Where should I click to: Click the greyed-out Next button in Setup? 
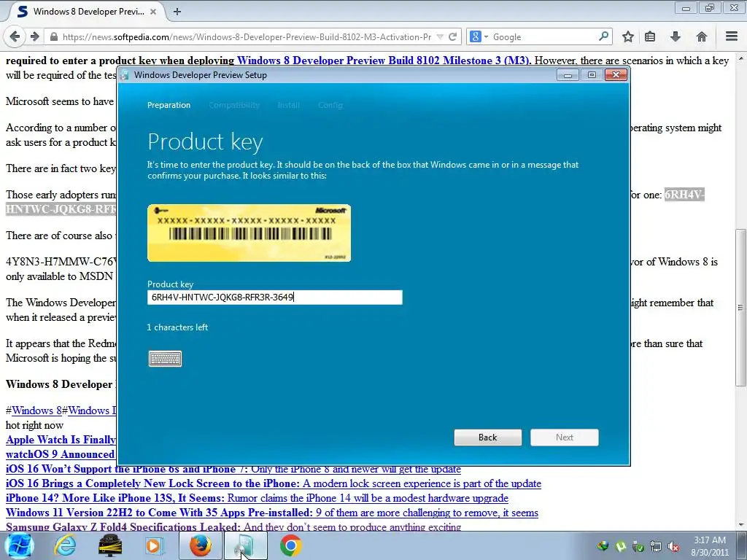pyautogui.click(x=564, y=437)
